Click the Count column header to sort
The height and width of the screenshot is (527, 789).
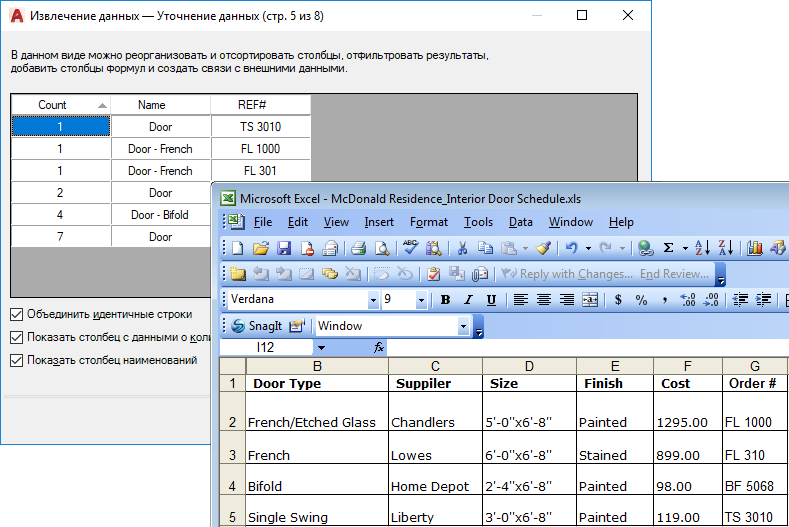(x=60, y=105)
